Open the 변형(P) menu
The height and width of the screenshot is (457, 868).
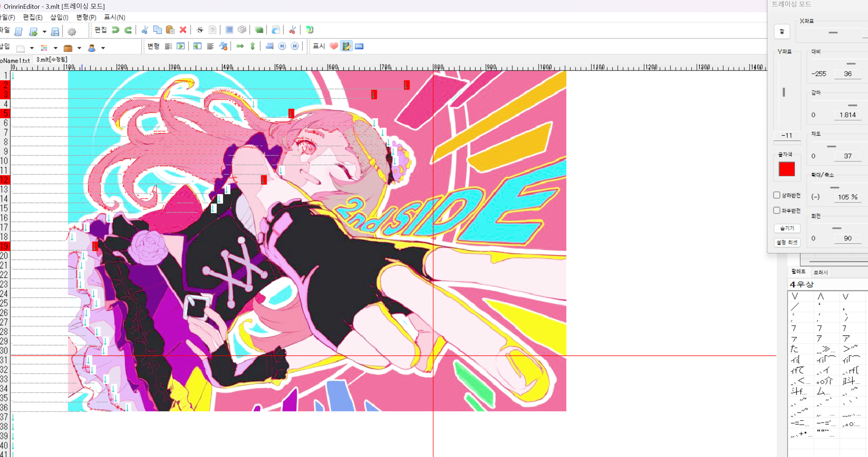[86, 17]
